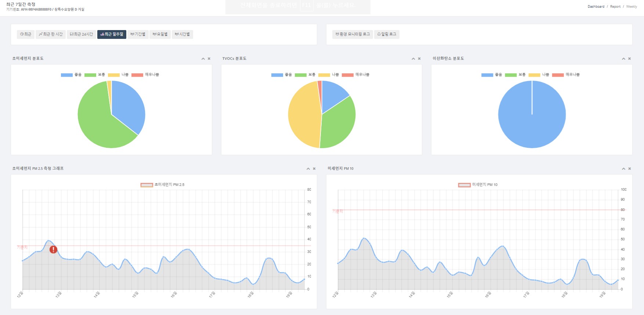Close the 초미세먼지 분포도 panel
The width and height of the screenshot is (644, 315).
209,59
